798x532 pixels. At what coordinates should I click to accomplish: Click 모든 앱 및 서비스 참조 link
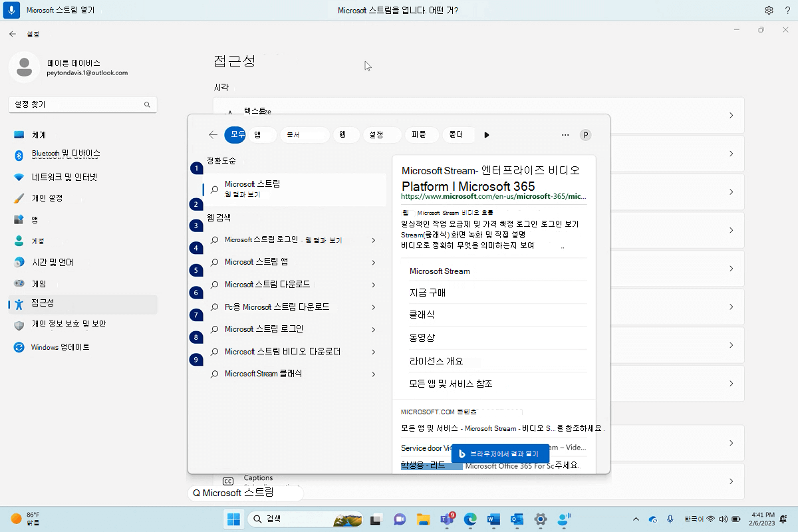[x=451, y=384]
